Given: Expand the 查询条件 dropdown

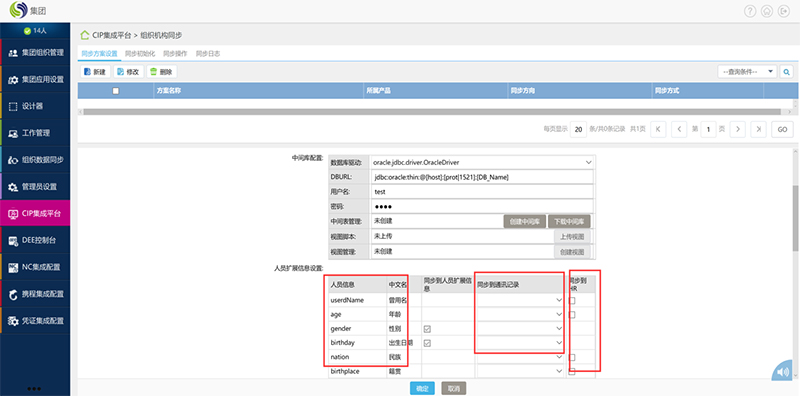Looking at the screenshot, I should (747, 72).
